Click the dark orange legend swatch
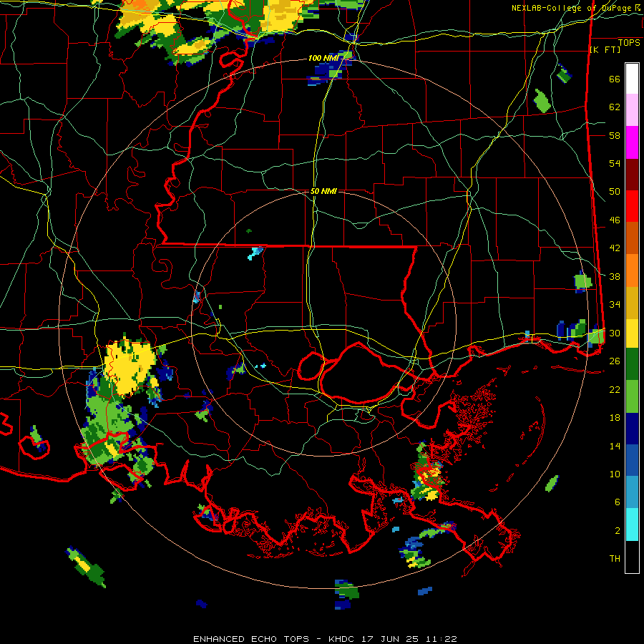 (x=632, y=238)
